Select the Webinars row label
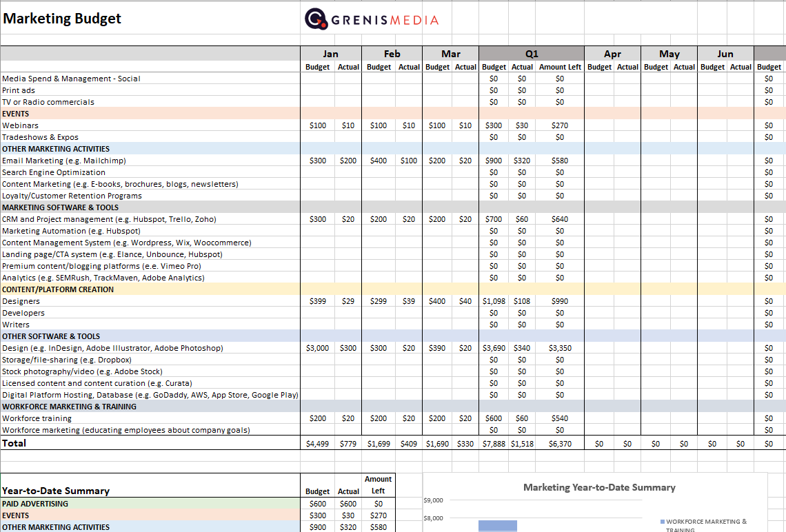This screenshot has height=532, width=786. (21, 125)
